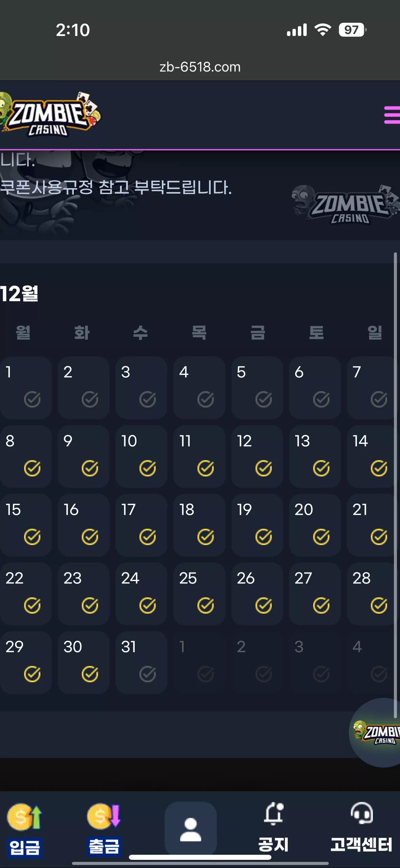Click the calendar vertical scrollbar
400x868 pixels.
(x=395, y=485)
